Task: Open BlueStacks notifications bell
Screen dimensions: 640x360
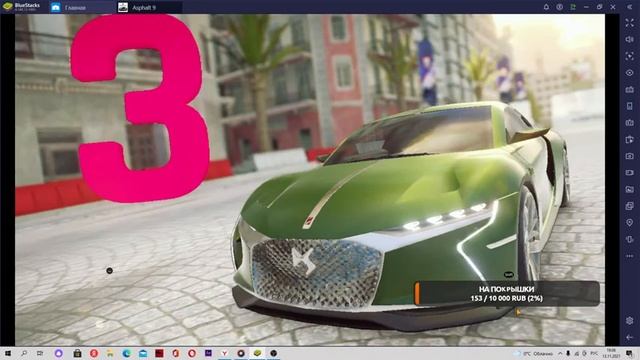Action: (x=546, y=7)
